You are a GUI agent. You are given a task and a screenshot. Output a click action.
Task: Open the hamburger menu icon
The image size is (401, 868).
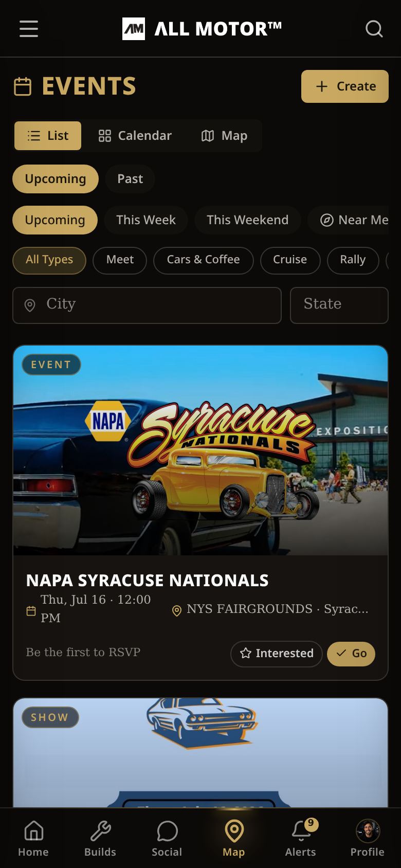point(29,29)
